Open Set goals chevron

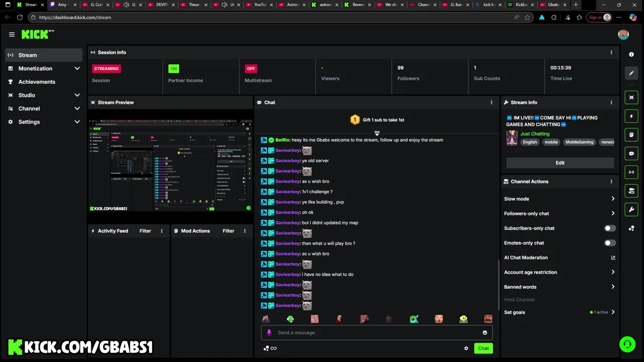click(613, 312)
